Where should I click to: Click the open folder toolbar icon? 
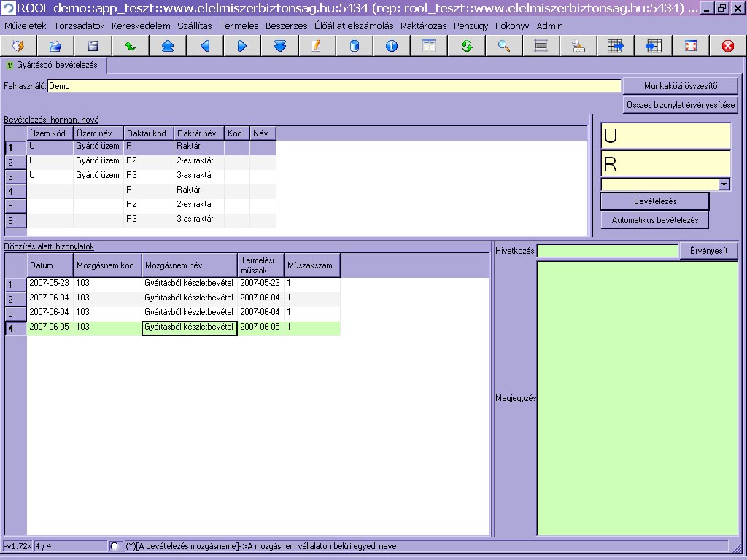coord(55,46)
